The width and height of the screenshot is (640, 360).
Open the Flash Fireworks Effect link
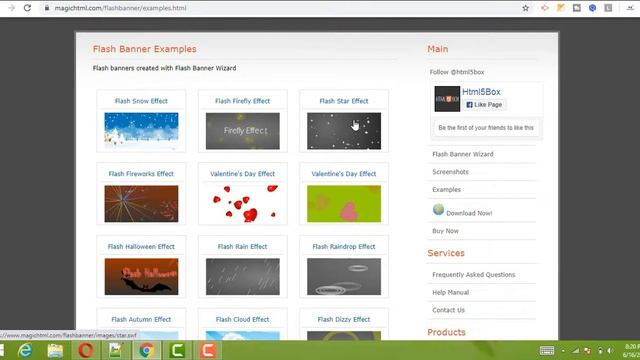point(141,174)
